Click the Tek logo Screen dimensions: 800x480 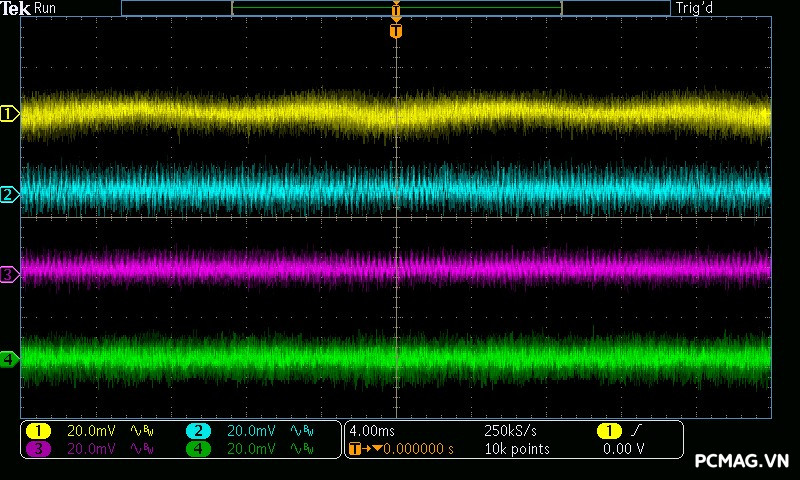click(x=17, y=9)
